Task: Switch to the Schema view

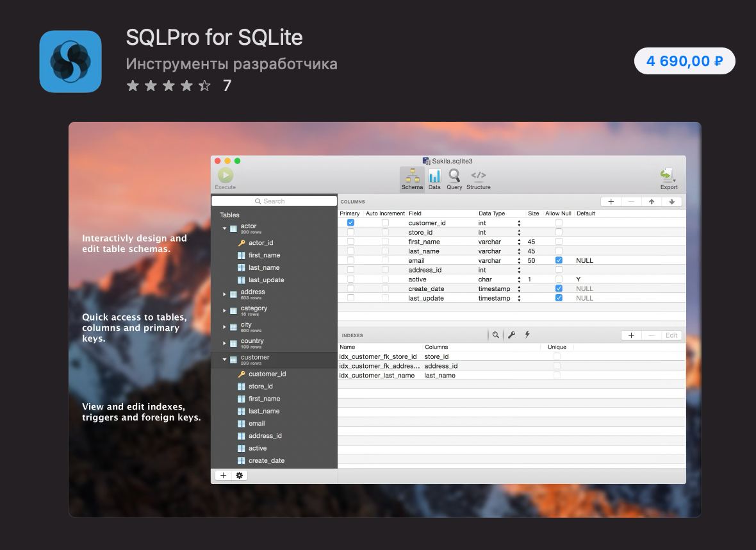Action: [412, 179]
